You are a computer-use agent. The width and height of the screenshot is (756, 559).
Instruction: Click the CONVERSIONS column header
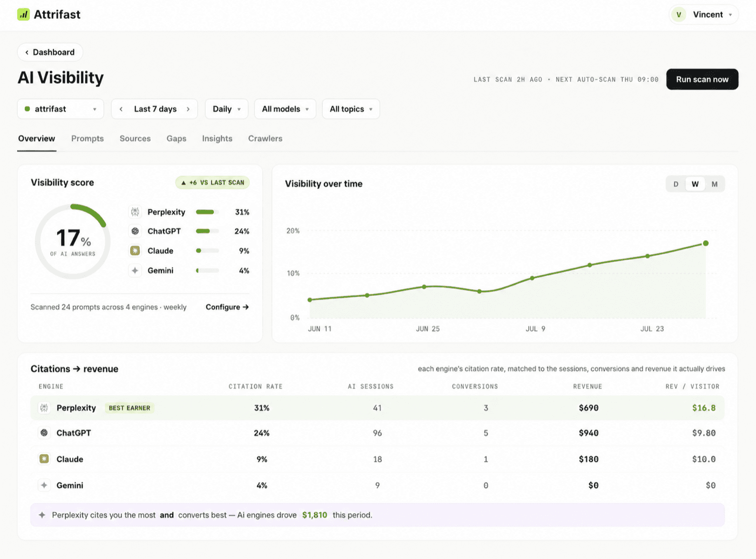point(475,386)
